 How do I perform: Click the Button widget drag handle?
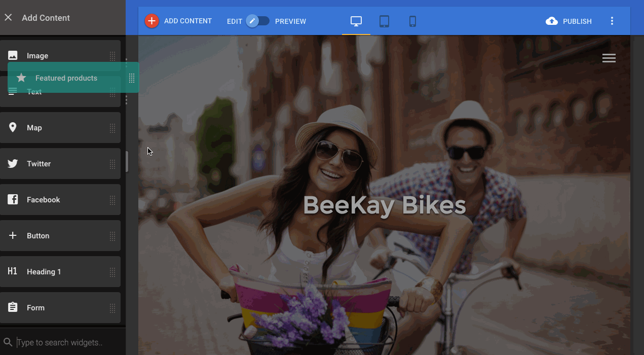click(112, 236)
